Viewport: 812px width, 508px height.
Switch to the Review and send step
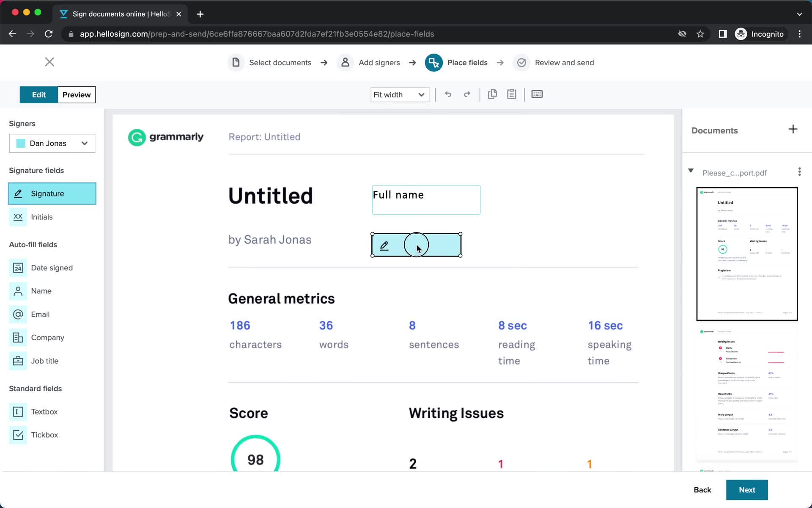point(564,63)
